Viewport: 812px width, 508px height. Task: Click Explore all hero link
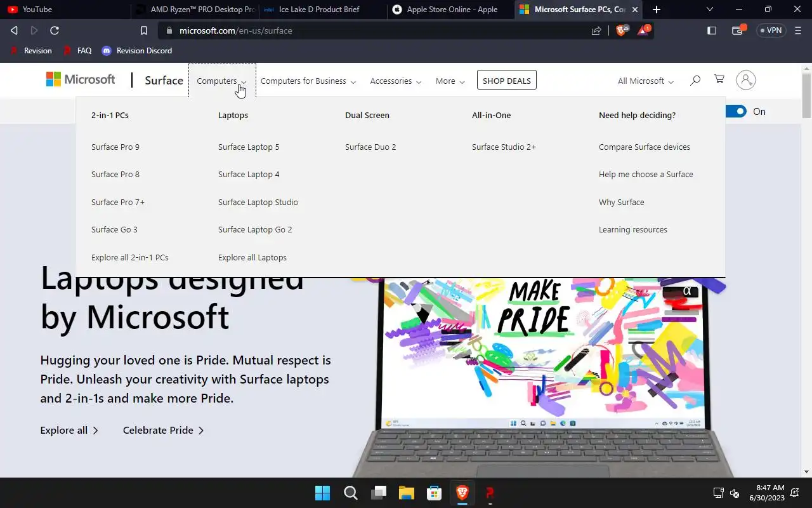(x=69, y=430)
